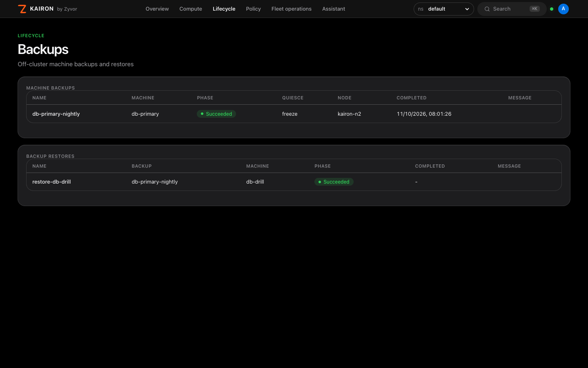Screen dimensions: 588x368
Task: Expand the namespace default dropdown
Action: (x=443, y=9)
